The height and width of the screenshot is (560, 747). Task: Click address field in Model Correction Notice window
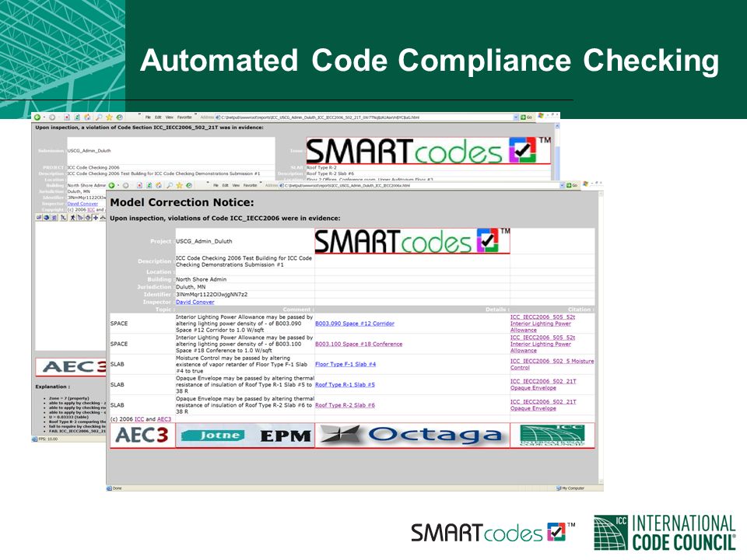422,185
